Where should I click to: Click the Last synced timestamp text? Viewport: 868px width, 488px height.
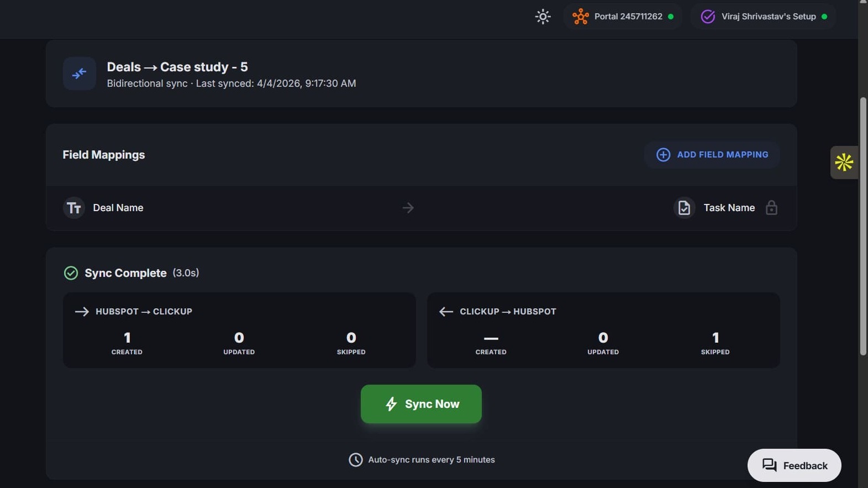[x=276, y=83]
